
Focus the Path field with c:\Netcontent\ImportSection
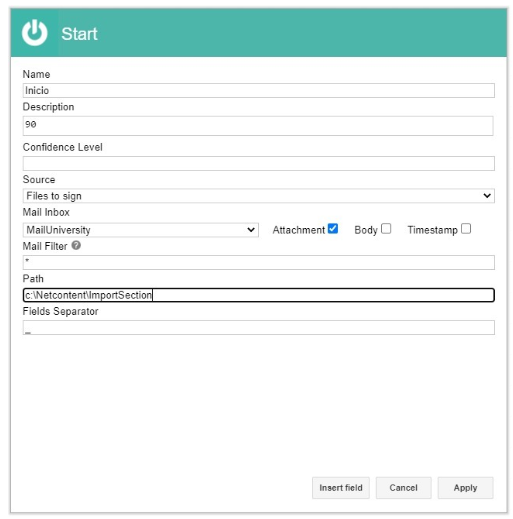[259, 295]
